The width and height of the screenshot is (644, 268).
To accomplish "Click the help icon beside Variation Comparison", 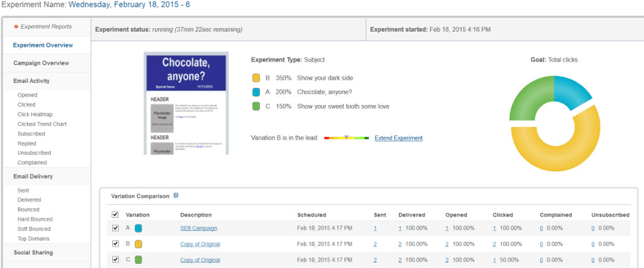I will (x=175, y=196).
